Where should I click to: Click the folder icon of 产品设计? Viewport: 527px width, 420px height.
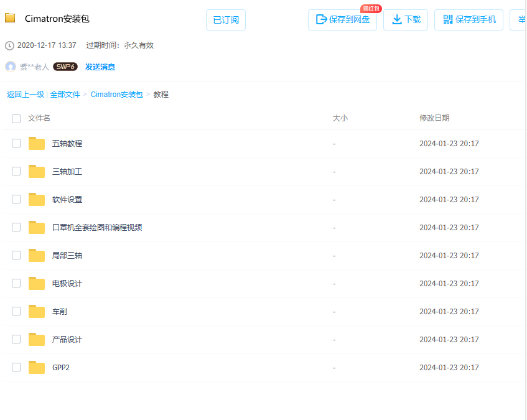pyautogui.click(x=37, y=339)
